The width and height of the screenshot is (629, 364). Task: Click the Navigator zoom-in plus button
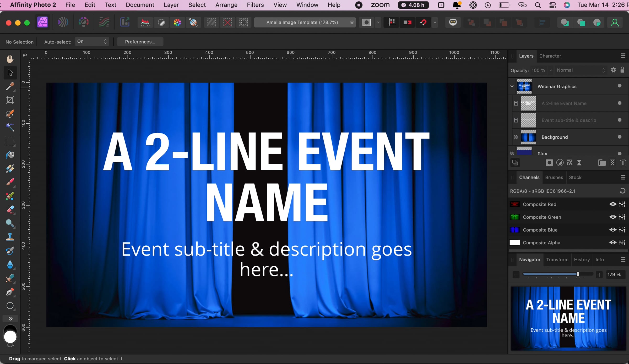click(x=599, y=275)
